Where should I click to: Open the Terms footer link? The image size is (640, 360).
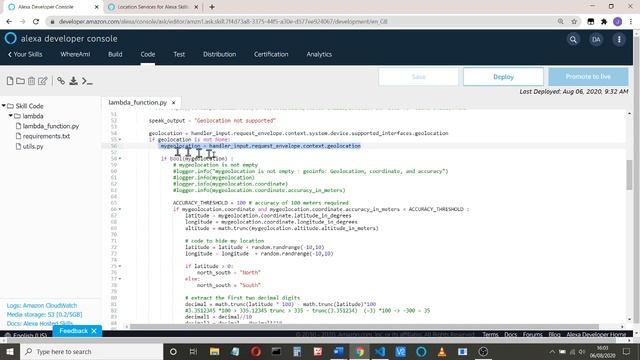click(490, 334)
